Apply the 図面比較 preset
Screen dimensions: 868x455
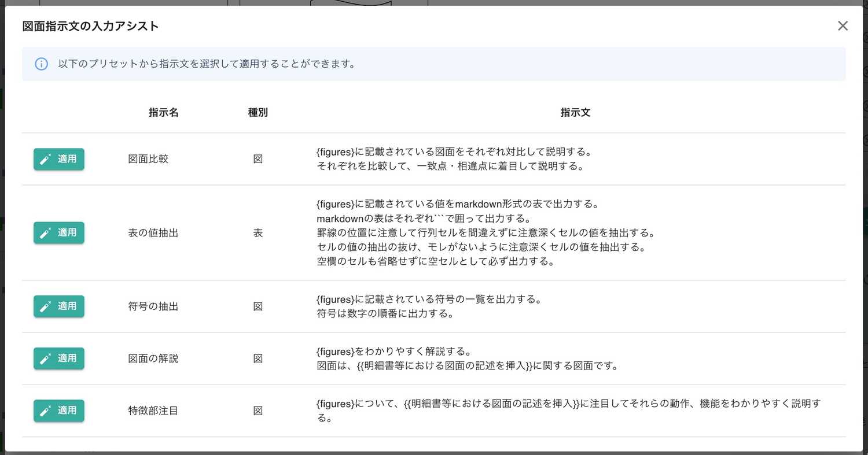[58, 159]
